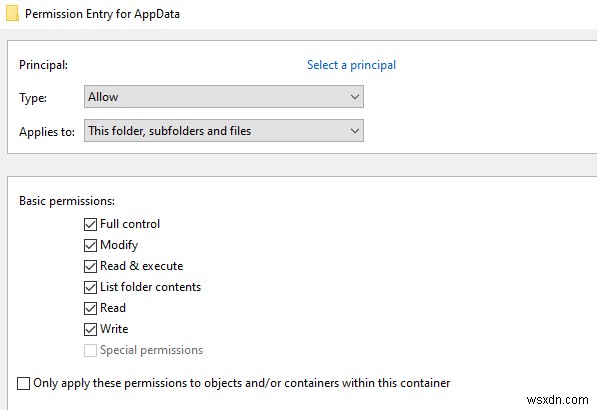Uncheck the Write permission checkbox
Screen dimensions: 600x410
(x=91, y=329)
